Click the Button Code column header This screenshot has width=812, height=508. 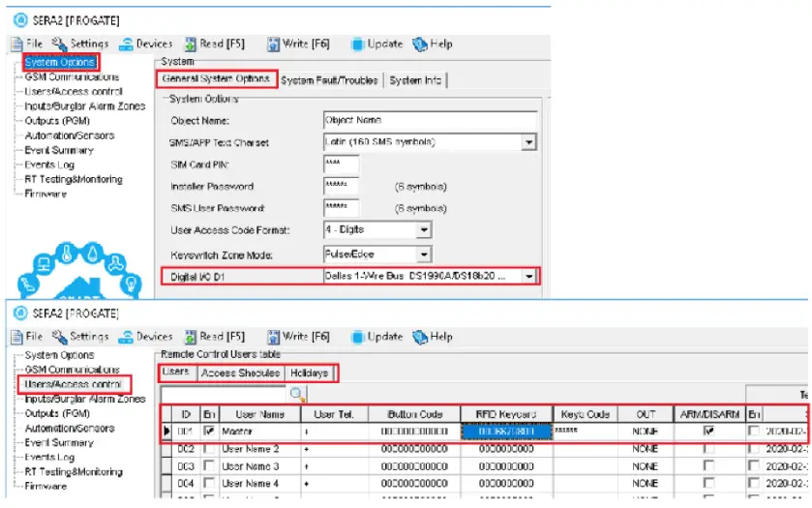415,414
